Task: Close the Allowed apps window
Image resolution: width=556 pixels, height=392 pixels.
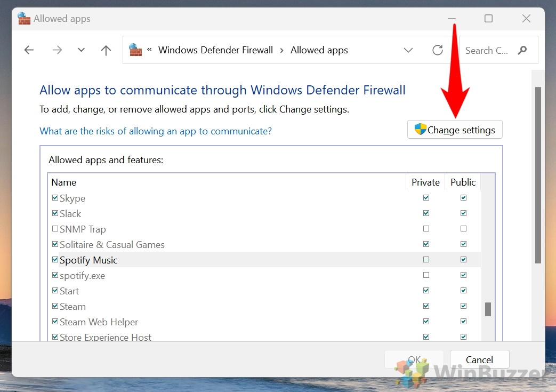Action: click(x=526, y=19)
